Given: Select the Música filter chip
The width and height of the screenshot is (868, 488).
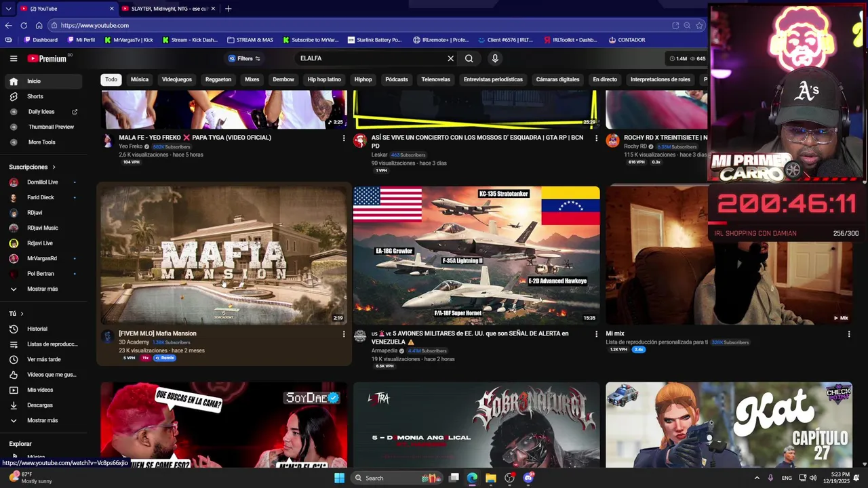Looking at the screenshot, I should (140, 79).
